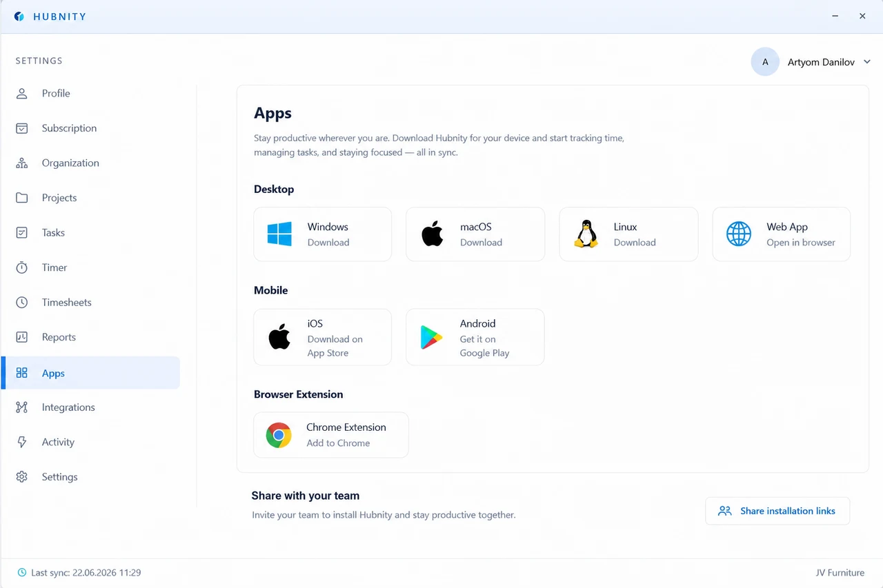Open the Web App in browser
Viewport: 883px width, 588px height.
tap(782, 234)
